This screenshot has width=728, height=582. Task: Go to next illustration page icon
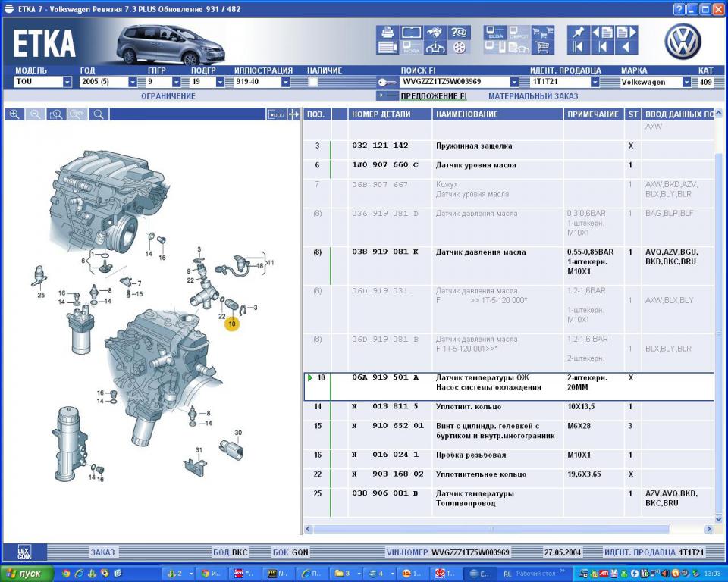(x=626, y=33)
